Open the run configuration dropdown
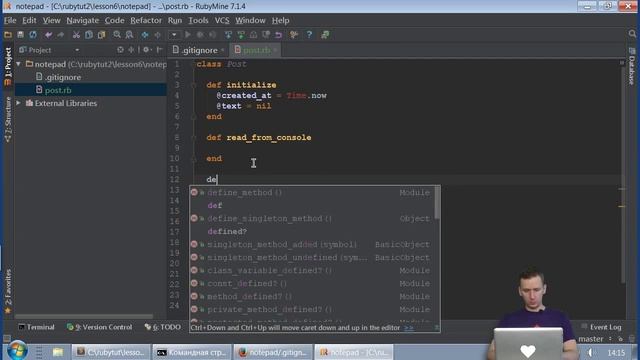Image resolution: width=640 pixels, height=360 pixels. tap(174, 35)
